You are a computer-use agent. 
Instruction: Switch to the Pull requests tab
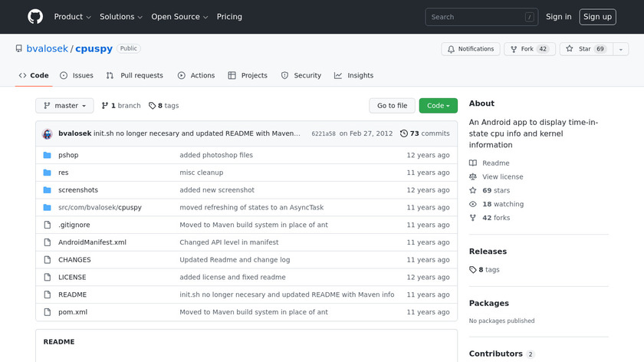pyautogui.click(x=135, y=76)
